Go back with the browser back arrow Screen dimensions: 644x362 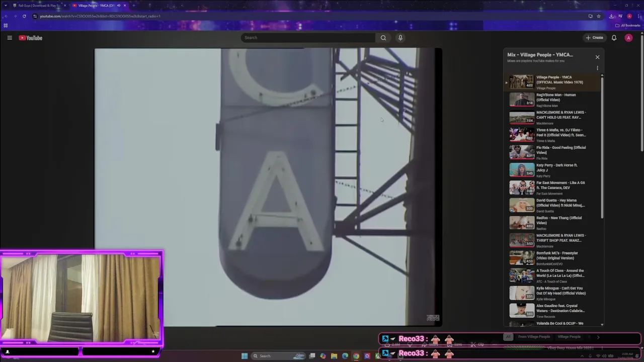click(6, 16)
